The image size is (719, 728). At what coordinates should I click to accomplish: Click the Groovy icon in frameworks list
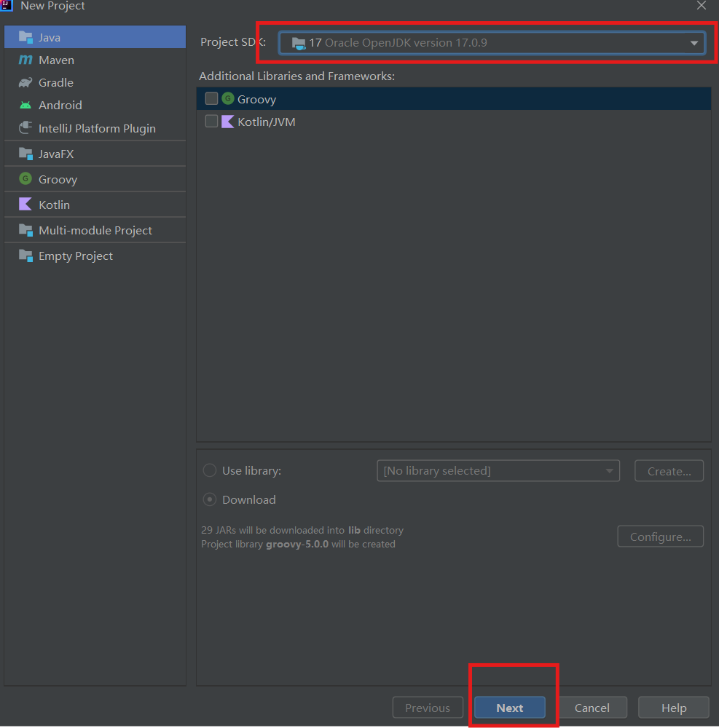tap(227, 98)
